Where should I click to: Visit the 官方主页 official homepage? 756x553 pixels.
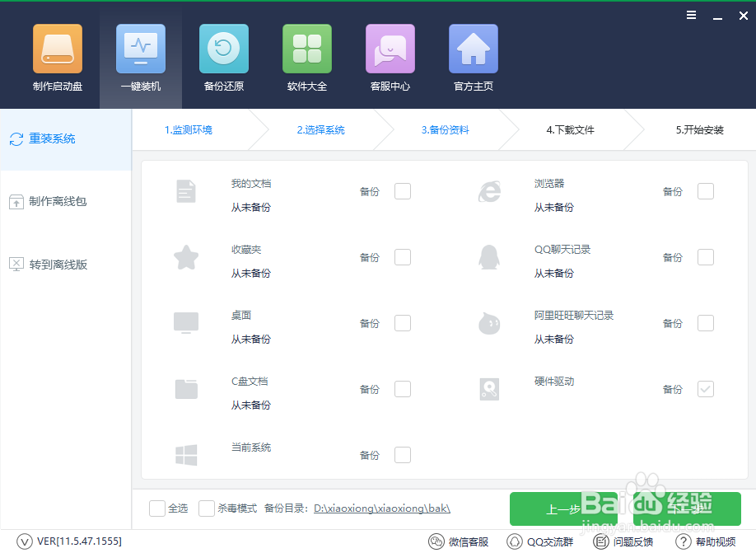tap(473, 58)
